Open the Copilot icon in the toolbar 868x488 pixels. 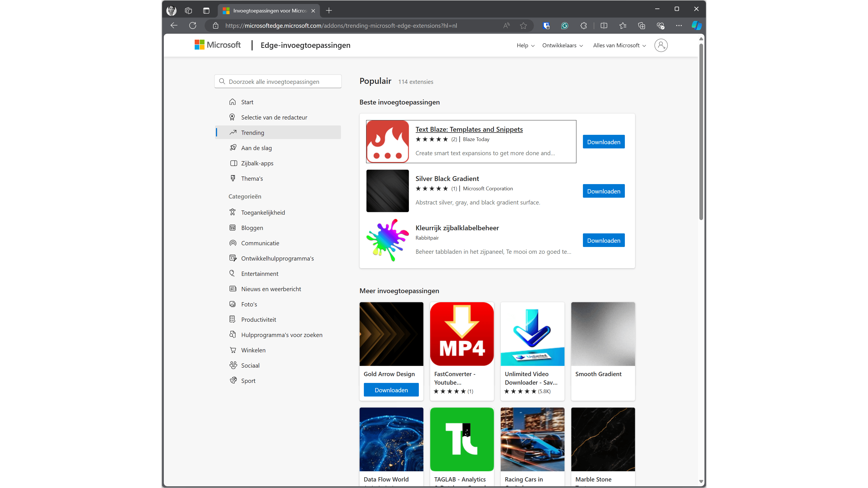tap(696, 25)
